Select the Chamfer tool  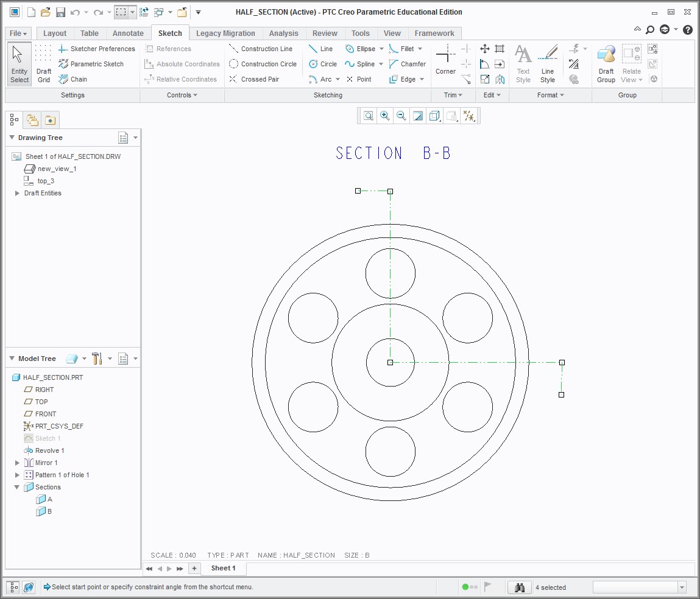(x=408, y=64)
